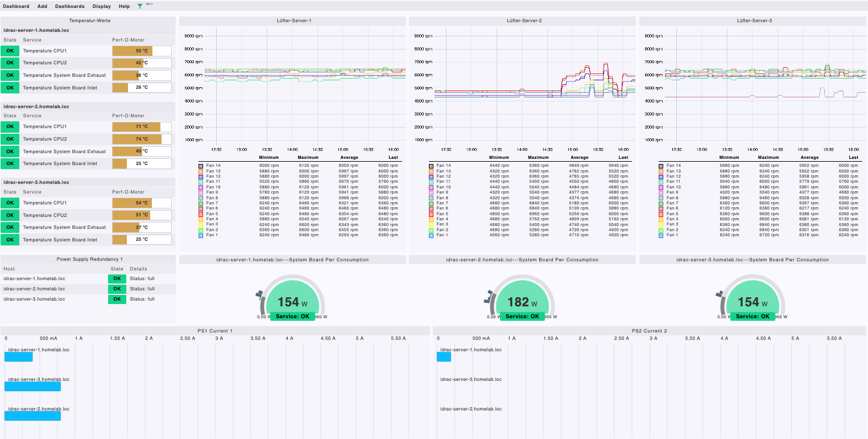Click the PS1 Current bar for idrac-server-3
This screenshot has width=868, height=439.
pos(32,386)
